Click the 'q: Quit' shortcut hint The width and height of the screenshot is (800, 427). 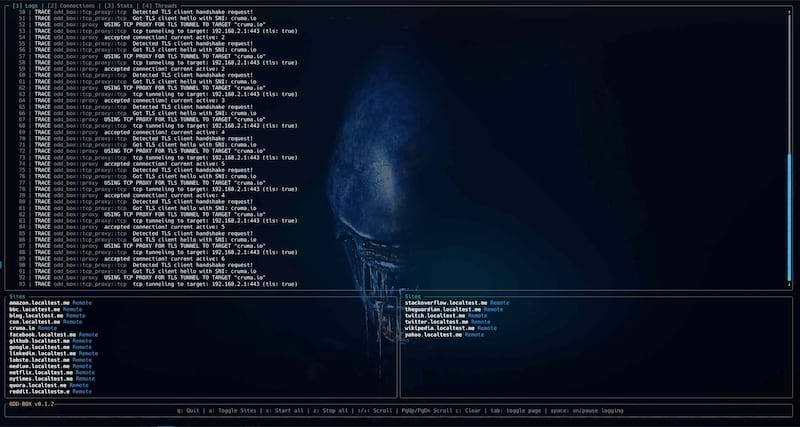click(x=188, y=410)
